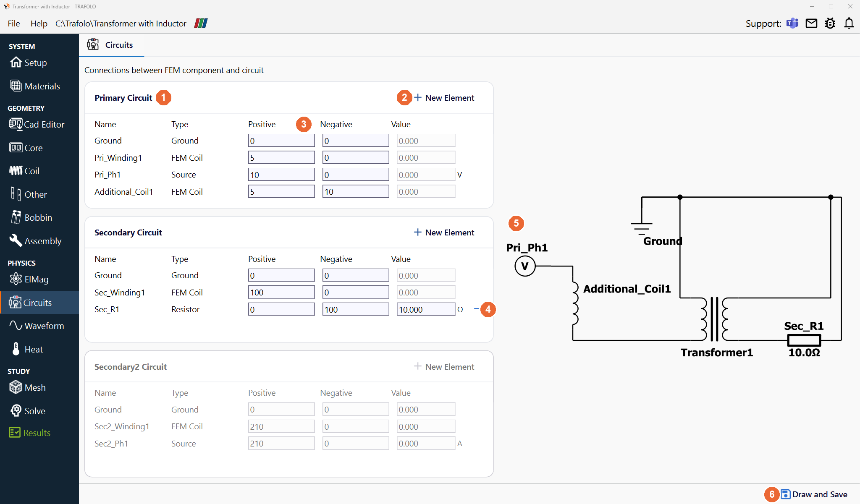Click Pri_Winding1 Positive node field
This screenshot has height=504, width=860.
click(281, 158)
